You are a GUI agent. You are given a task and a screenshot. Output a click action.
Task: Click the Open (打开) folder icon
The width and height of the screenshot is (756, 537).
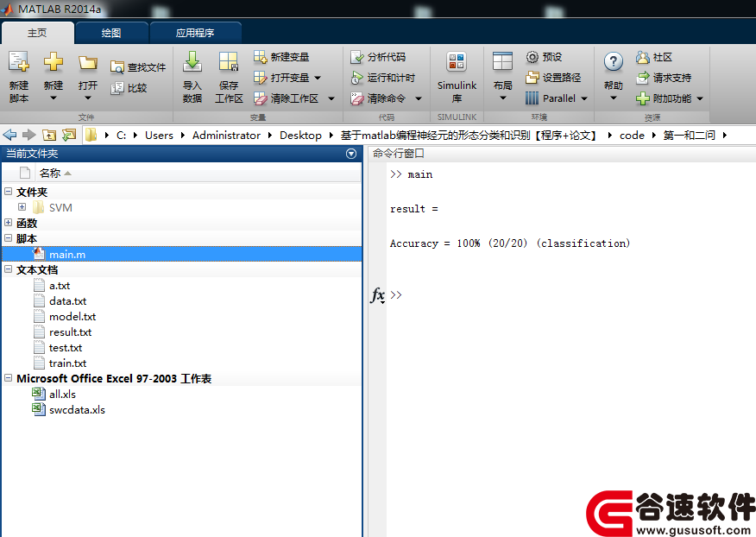pos(88,63)
